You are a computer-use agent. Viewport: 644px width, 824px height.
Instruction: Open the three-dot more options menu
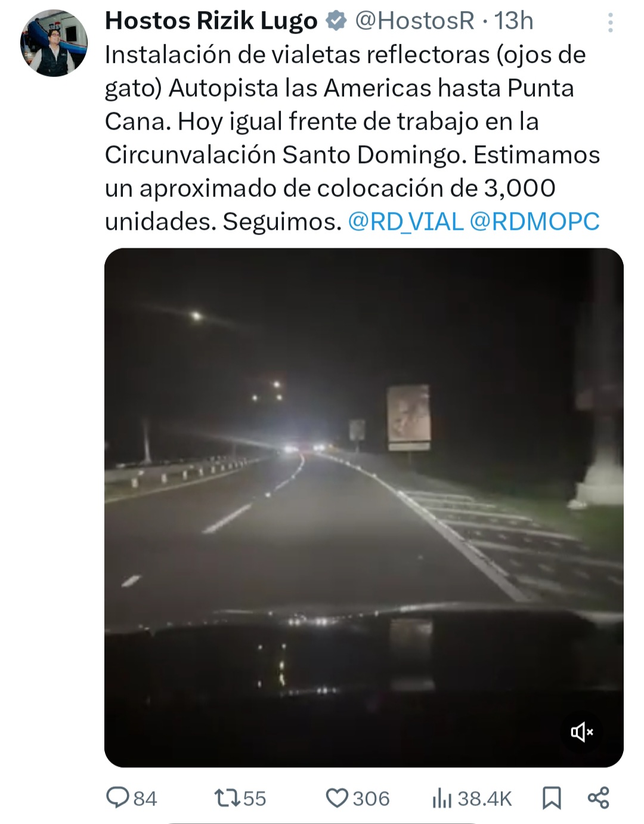point(610,22)
